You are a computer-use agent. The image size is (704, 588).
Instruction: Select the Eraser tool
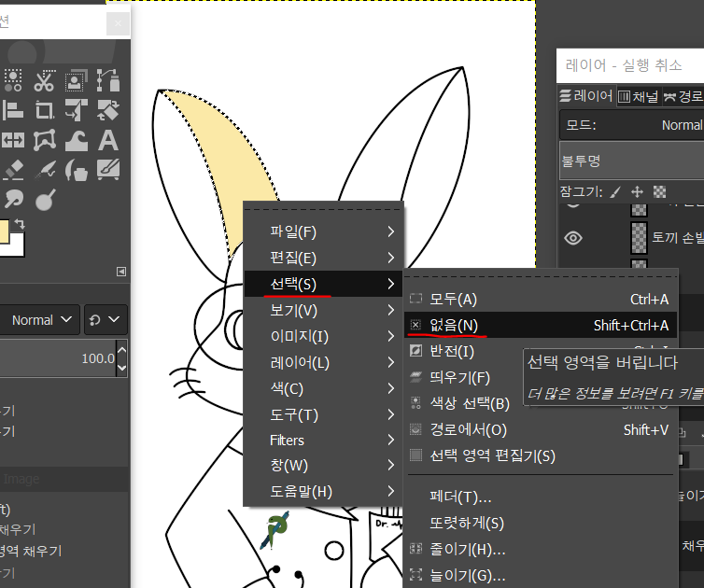pos(13,170)
